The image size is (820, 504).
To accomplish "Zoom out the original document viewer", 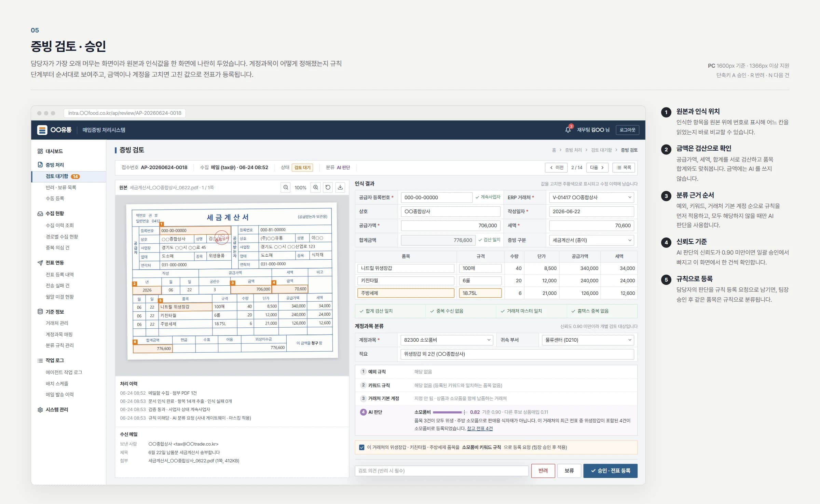I will click(x=286, y=187).
